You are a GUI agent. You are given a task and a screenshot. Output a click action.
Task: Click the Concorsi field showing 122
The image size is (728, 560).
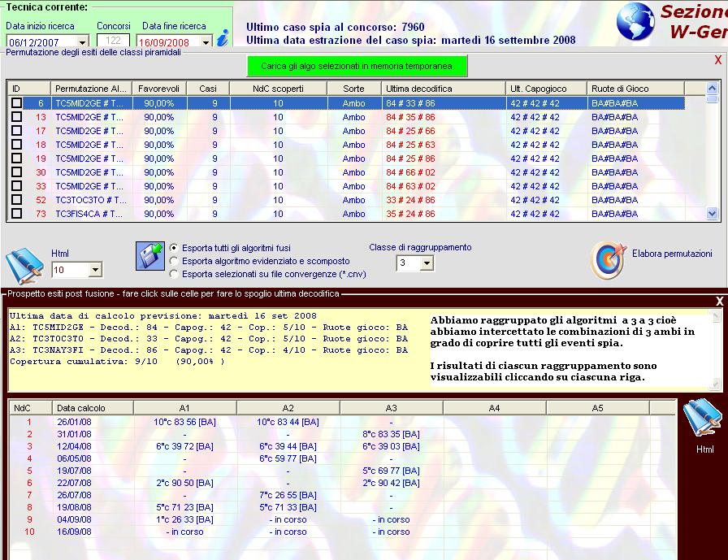click(113, 41)
